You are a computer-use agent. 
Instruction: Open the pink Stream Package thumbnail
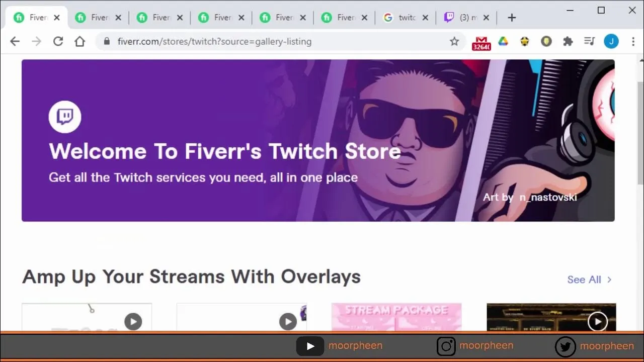pos(396,317)
